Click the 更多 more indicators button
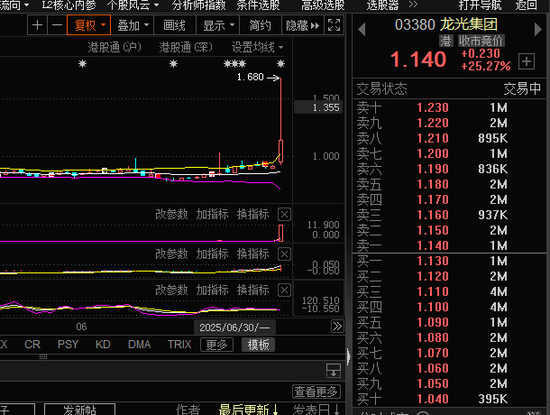Viewport: 550px width, 415px height. point(217,345)
